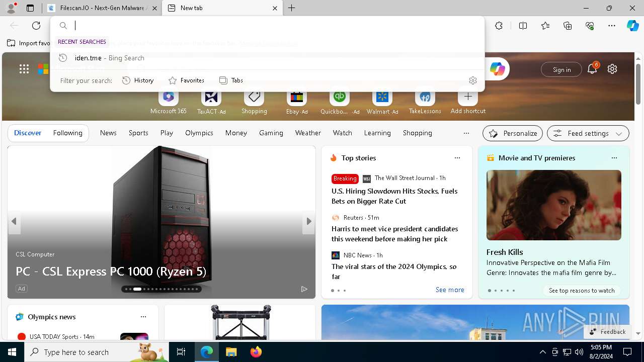Viewport: 644px width, 362px height.
Task: Open Top stories card options menu
Action: [457, 158]
